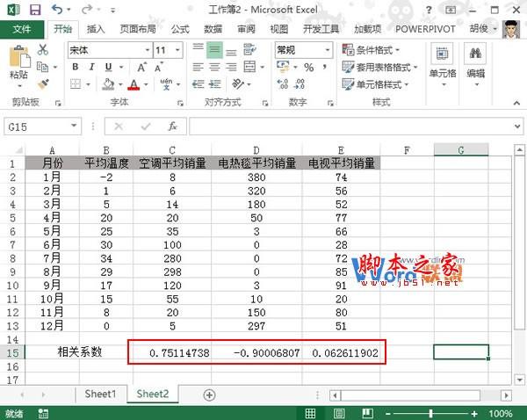Increase font size with the larger A icon
Viewport: 527px width, 420px height.
coord(141,68)
